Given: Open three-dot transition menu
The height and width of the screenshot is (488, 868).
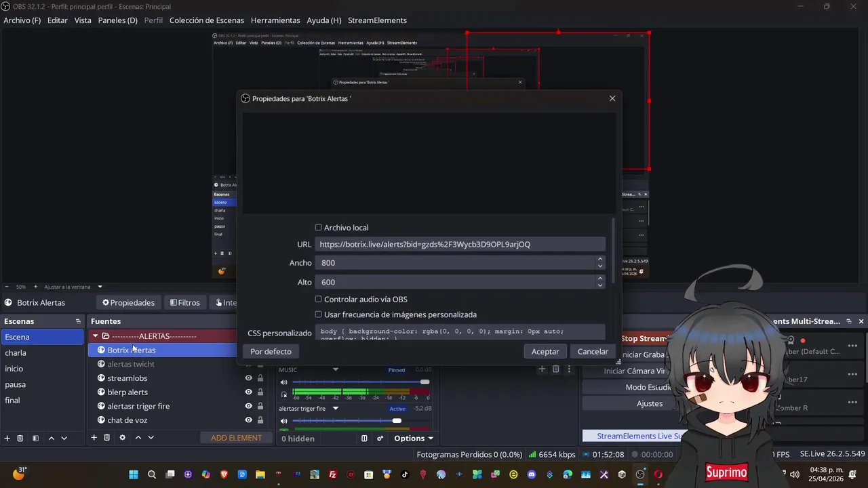Looking at the screenshot, I should pyautogui.click(x=569, y=369).
